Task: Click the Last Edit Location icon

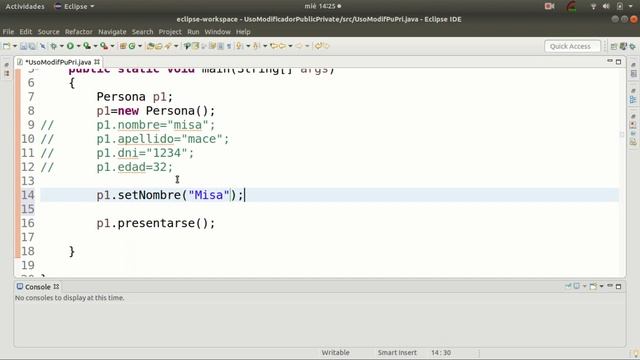Action: click(273, 46)
